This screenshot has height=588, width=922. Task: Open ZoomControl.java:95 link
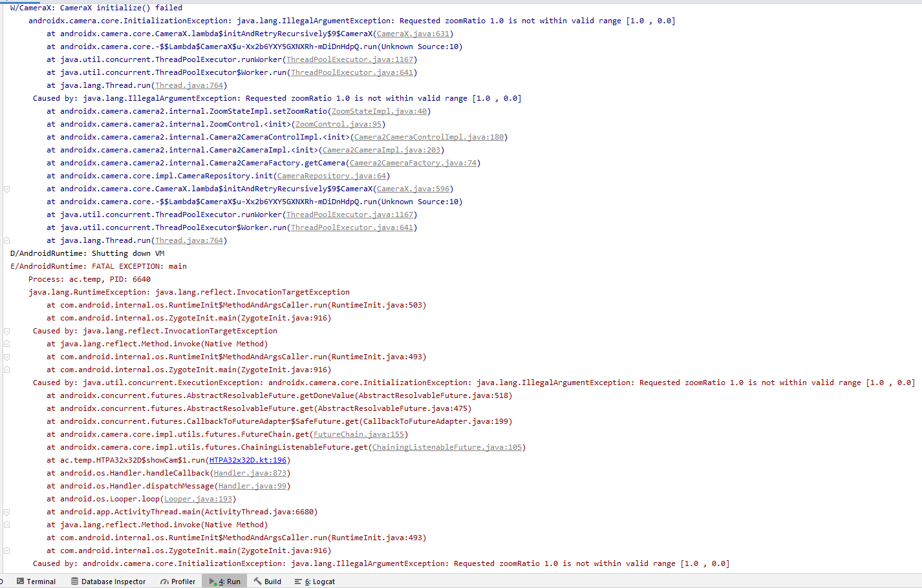338,124
